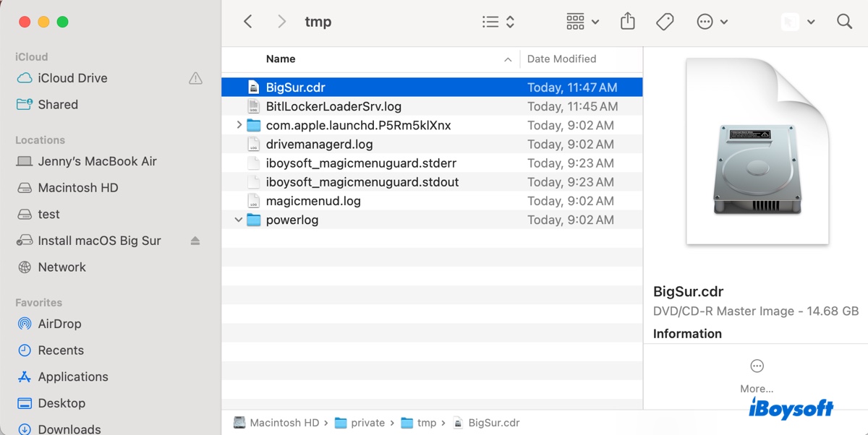This screenshot has height=435, width=868.
Task: Click the iCloud Drive warning indicator
Action: 195,78
